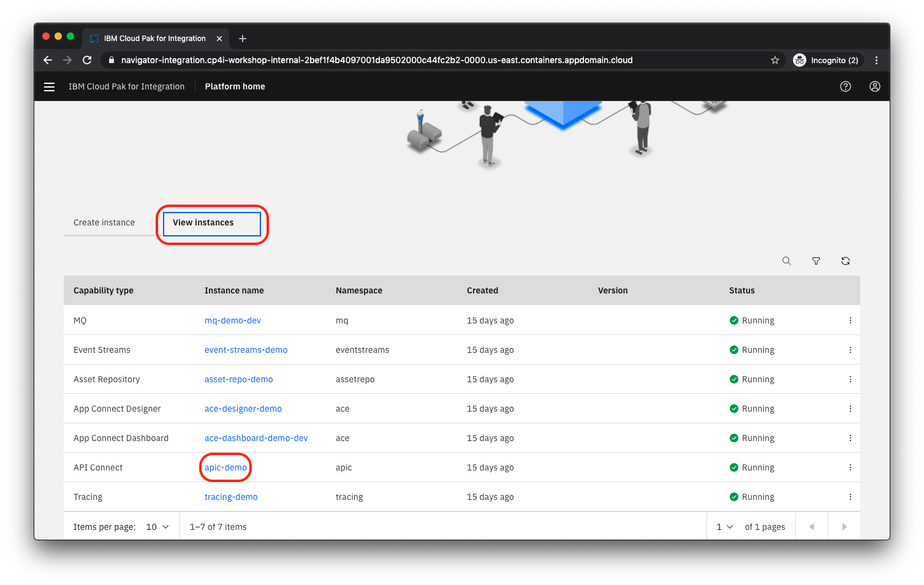924x585 pixels.
Task: Open the ace-dashboard-demo-dev instance
Action: (256, 438)
